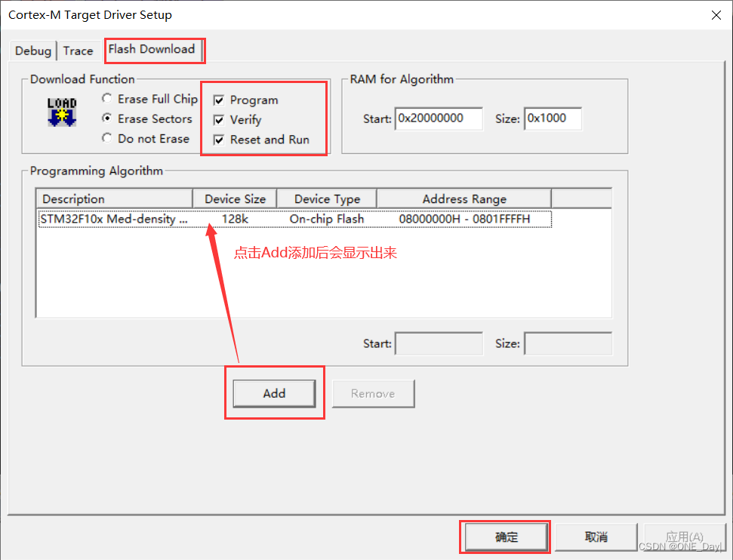Click Programming Algorithm Start field
The height and width of the screenshot is (560, 733).
tap(439, 343)
